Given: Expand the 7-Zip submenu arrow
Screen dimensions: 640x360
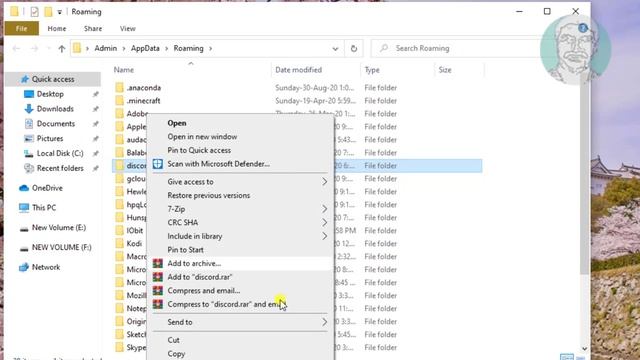Looking at the screenshot, I should click(324, 209).
